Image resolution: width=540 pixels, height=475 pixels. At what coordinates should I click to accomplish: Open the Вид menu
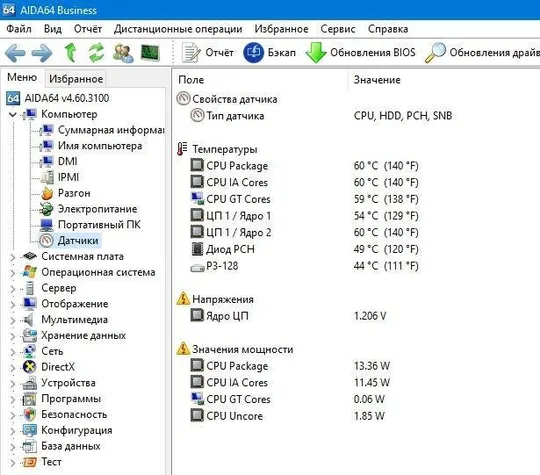53,29
